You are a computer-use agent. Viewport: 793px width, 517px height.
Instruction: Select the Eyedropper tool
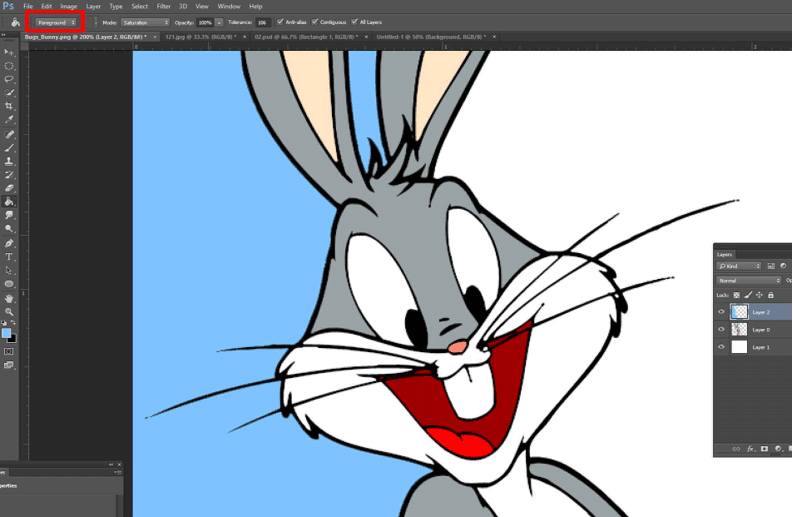pos(9,120)
